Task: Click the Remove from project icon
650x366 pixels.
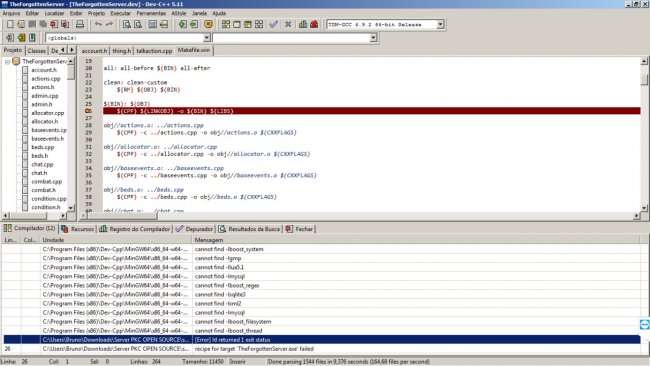Action: (194, 24)
